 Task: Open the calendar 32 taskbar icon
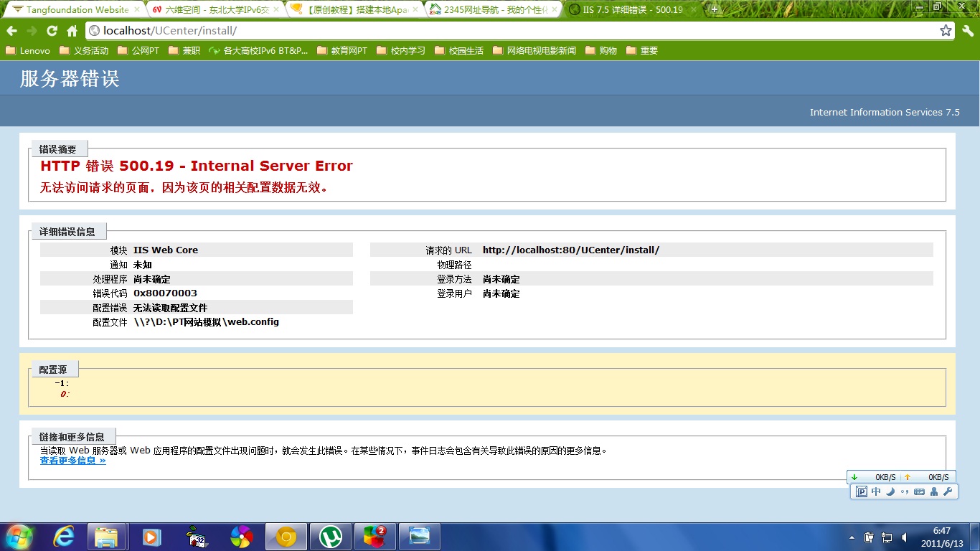[x=196, y=537]
